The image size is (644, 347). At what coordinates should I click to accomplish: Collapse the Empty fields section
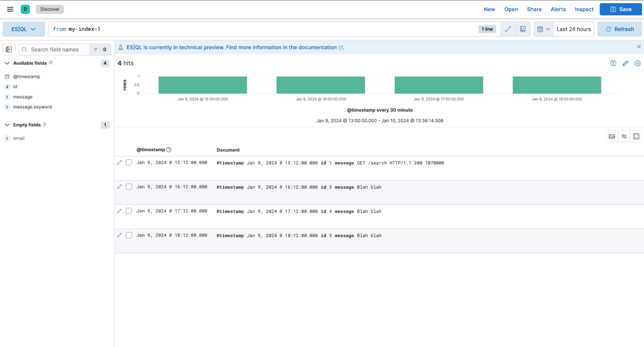pos(7,125)
